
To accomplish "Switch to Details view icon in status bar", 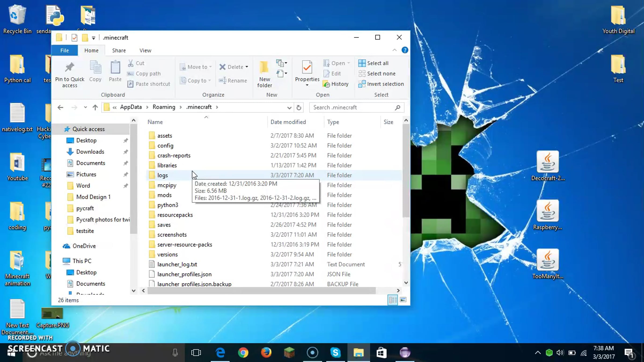I will (x=393, y=300).
